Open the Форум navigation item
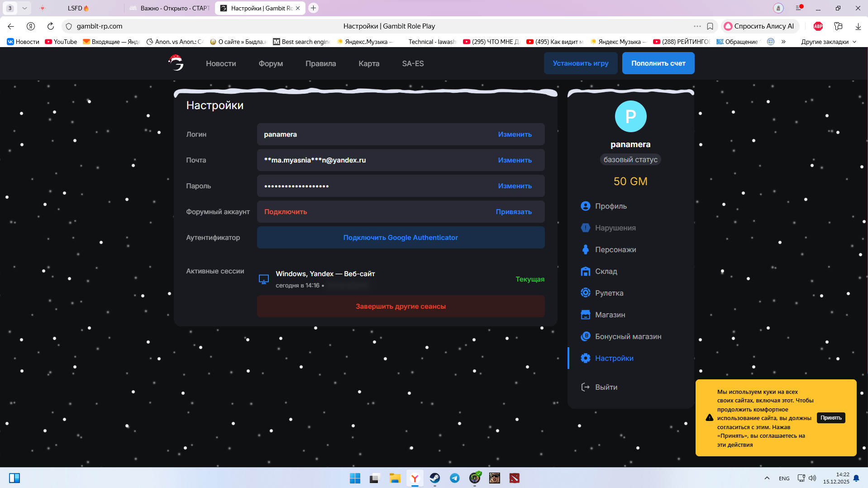The width and height of the screenshot is (868, 488). 271,63
